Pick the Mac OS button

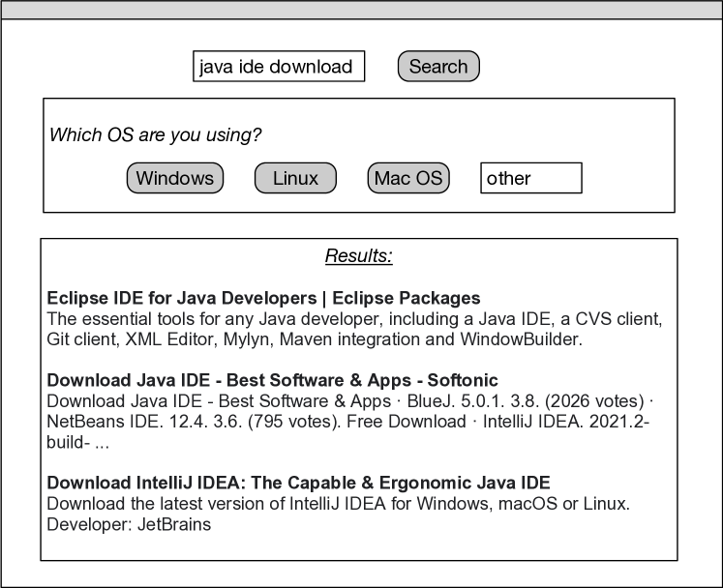(x=408, y=178)
